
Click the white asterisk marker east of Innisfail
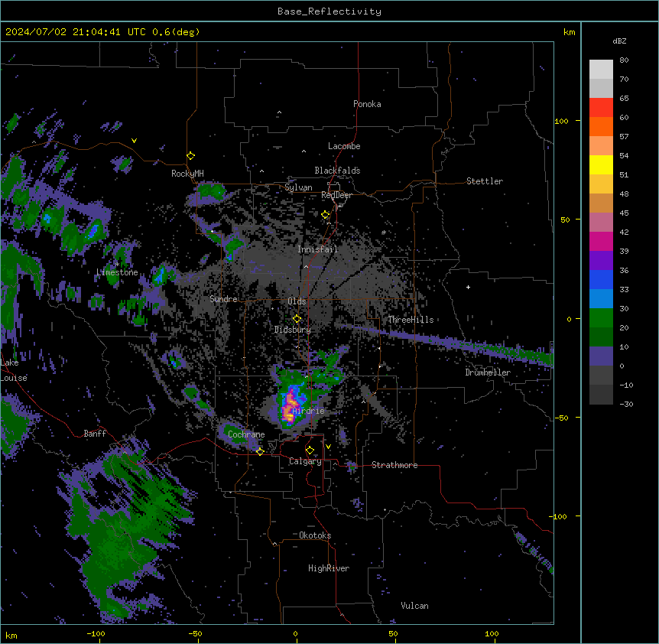click(x=384, y=232)
